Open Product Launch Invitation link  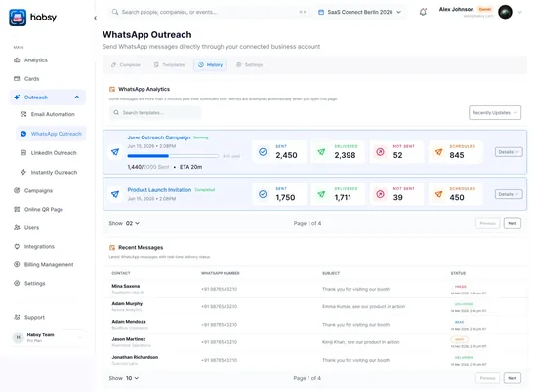[159, 190]
